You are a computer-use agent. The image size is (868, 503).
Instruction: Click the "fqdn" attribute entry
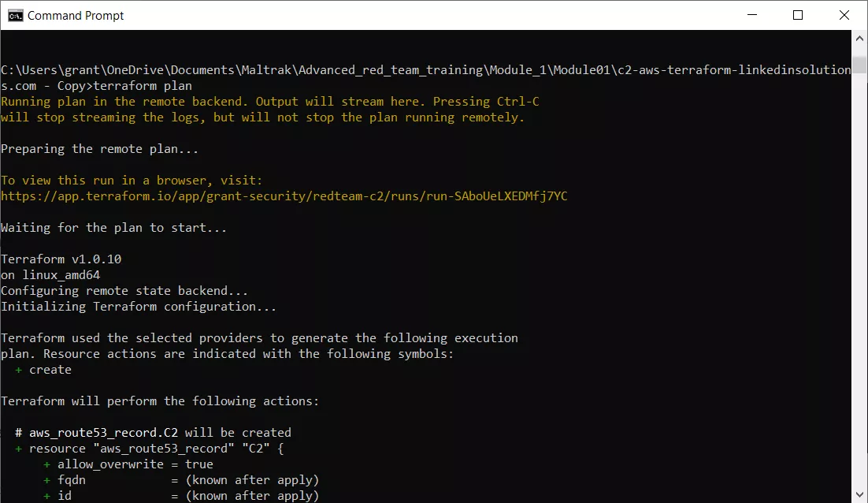(71, 479)
